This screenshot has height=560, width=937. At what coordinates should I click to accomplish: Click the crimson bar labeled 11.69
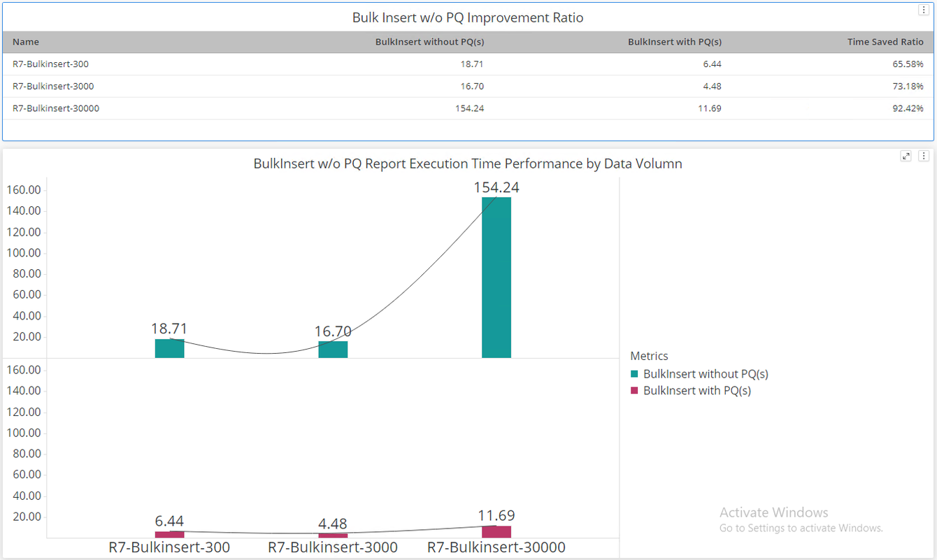[496, 532]
